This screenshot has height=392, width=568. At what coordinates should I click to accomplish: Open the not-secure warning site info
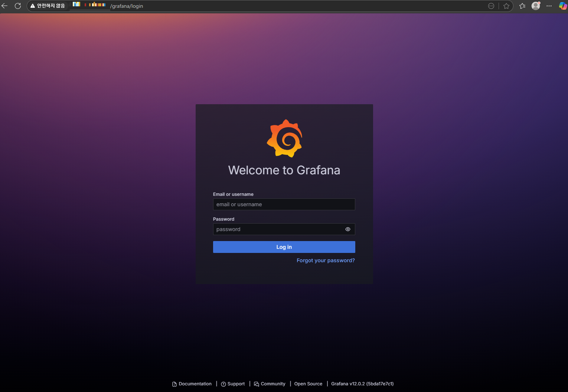pyautogui.click(x=48, y=6)
